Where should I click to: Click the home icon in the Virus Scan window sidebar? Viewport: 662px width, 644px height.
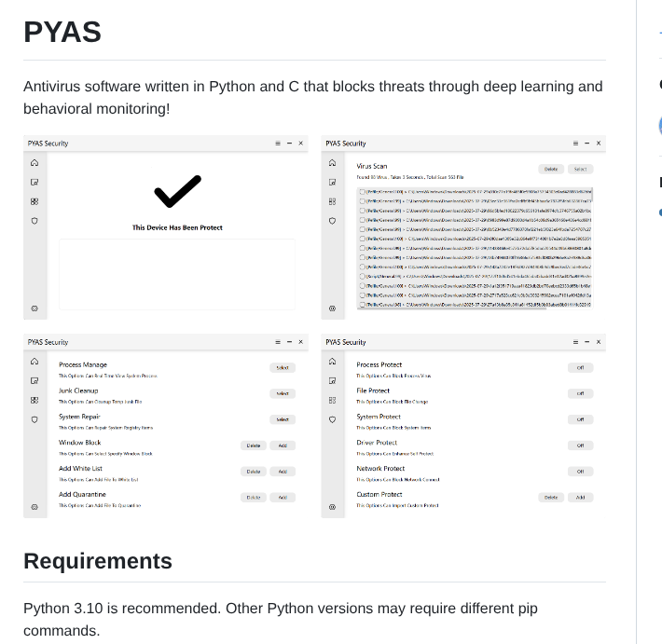coord(332,162)
